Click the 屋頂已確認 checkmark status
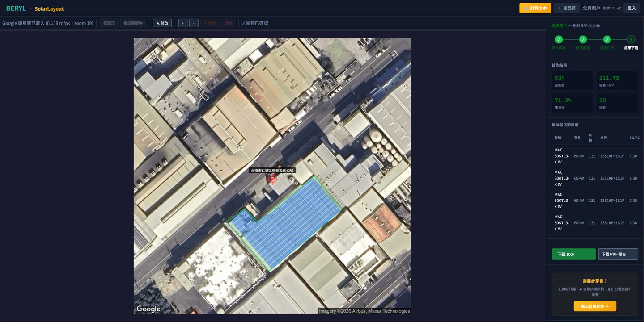The image size is (644, 322). coord(255,23)
